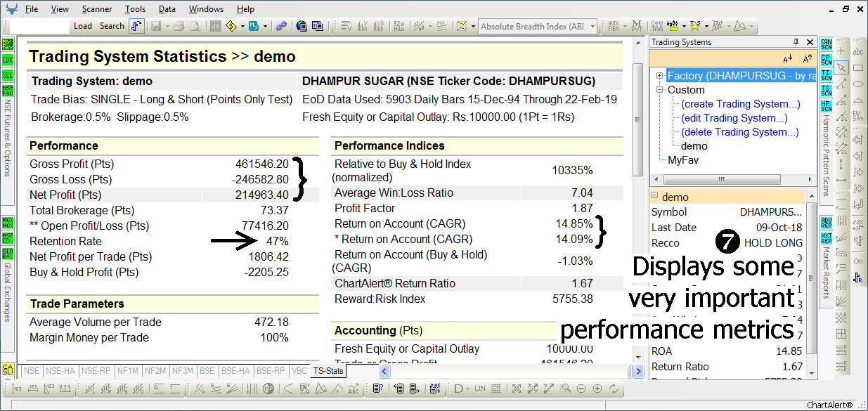Click the NSE F&O sidebar icon
The image size is (868, 411).
click(8, 91)
